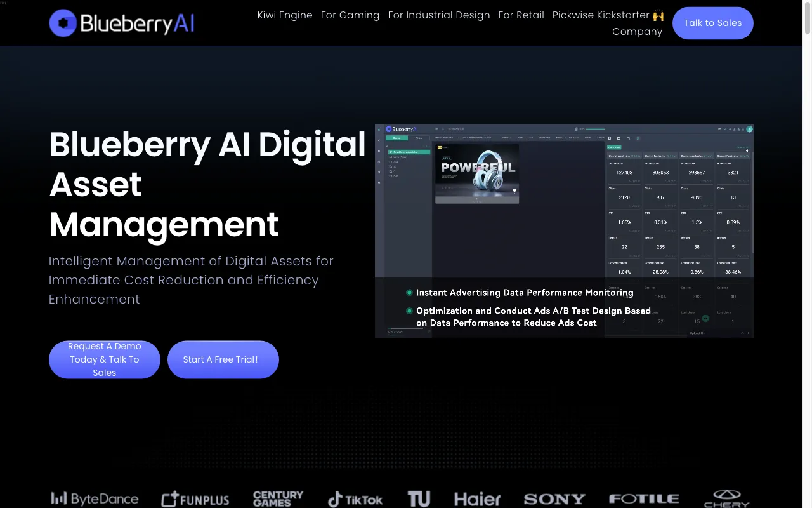This screenshot has width=812, height=508.
Task: Click the Optimization and Conduct Ads A/B Test text
Action: click(x=534, y=316)
